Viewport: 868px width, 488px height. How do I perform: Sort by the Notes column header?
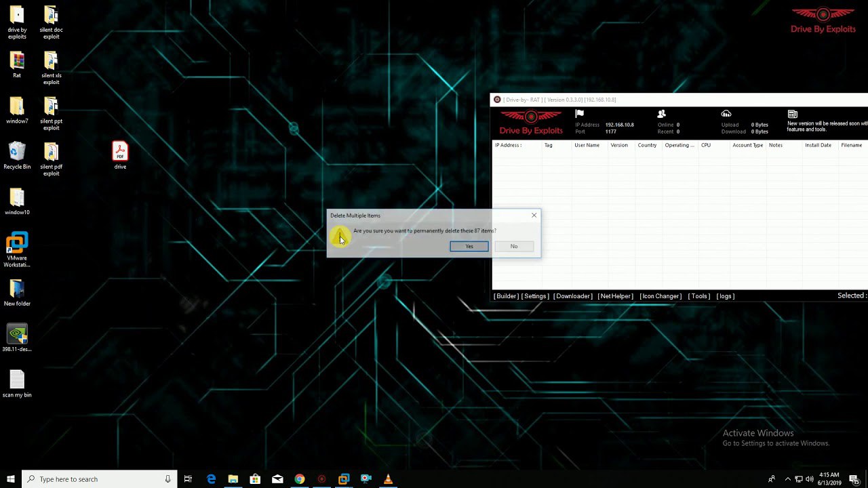tap(784, 145)
